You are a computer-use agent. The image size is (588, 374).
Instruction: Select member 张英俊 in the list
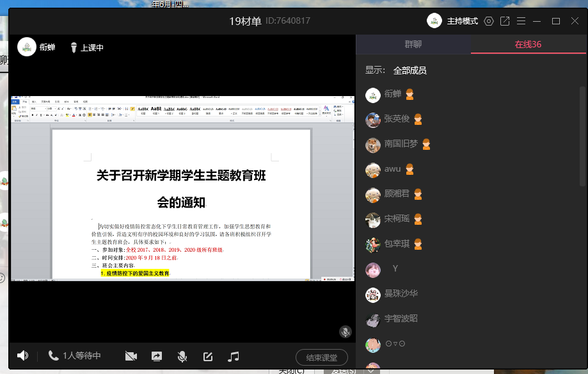click(397, 119)
